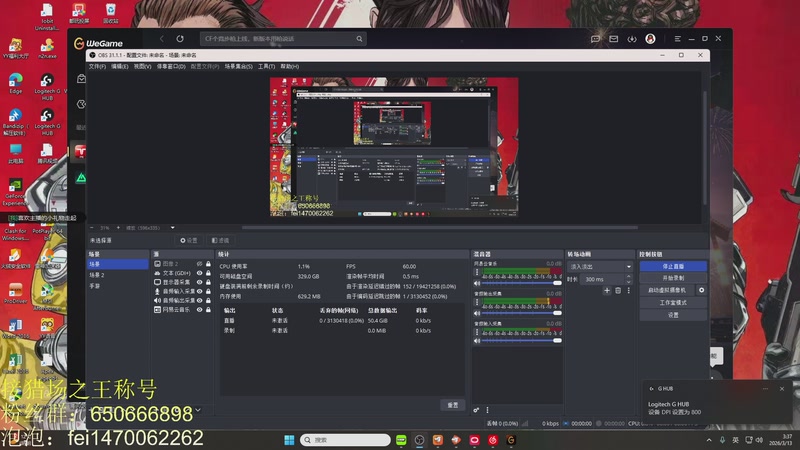The image size is (800, 450).
Task: Click the WeGame refresh icon
Action: tap(180, 39)
